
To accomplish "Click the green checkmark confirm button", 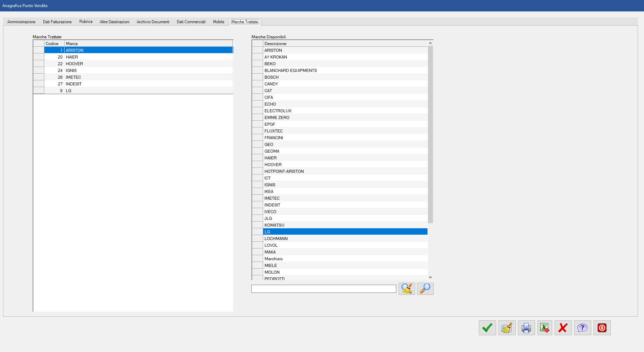I will click(x=487, y=328).
